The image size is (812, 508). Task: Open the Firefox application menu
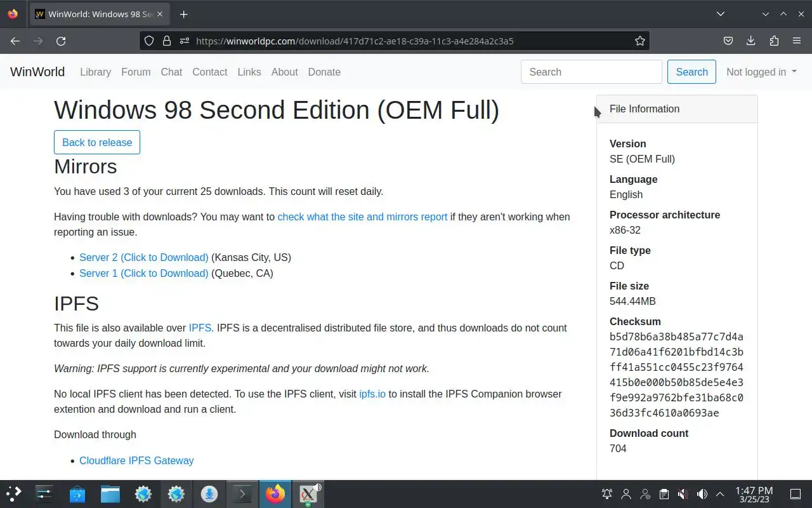[x=797, y=41]
